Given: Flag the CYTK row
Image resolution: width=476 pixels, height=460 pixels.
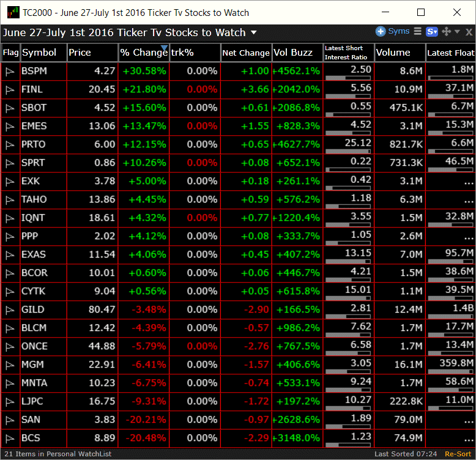Looking at the screenshot, I should (10, 292).
